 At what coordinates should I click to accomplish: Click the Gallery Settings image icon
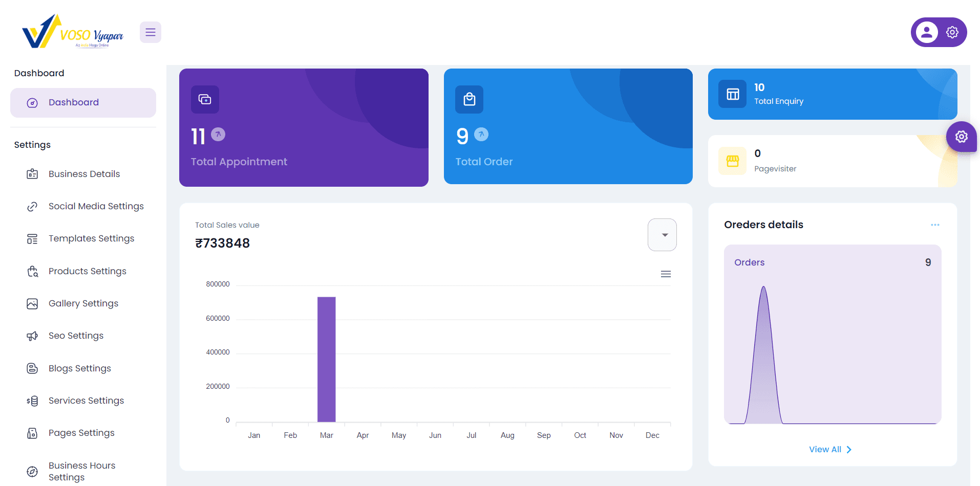[x=32, y=303]
